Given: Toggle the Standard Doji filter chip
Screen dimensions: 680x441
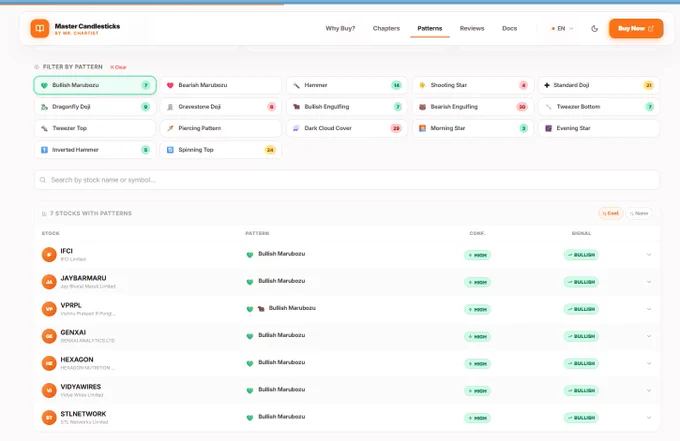Looking at the screenshot, I should click(599, 85).
